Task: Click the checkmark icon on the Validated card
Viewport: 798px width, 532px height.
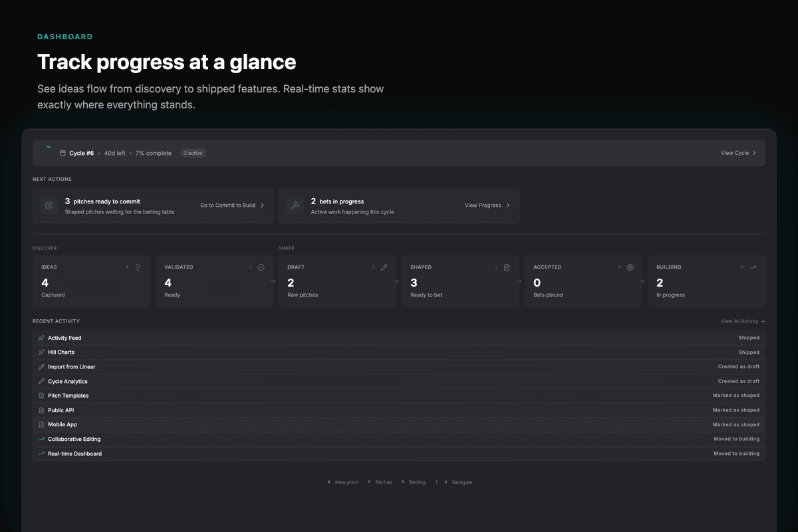Action: pos(261,267)
